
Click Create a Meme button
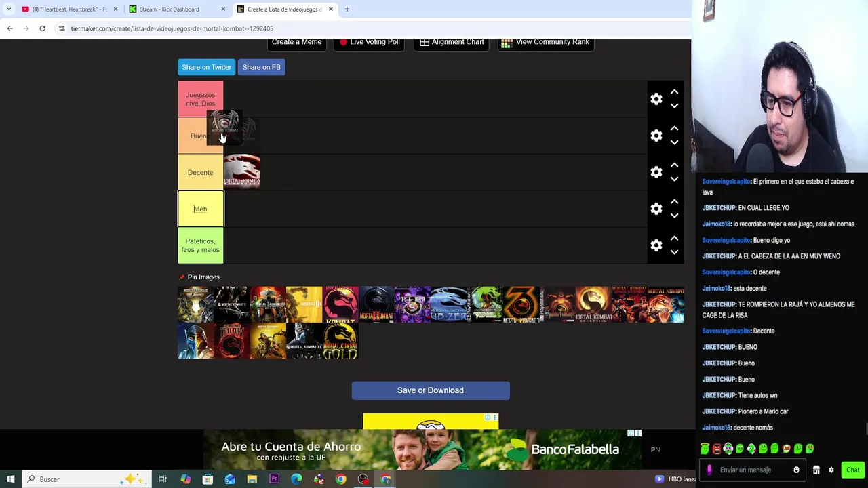(x=296, y=43)
